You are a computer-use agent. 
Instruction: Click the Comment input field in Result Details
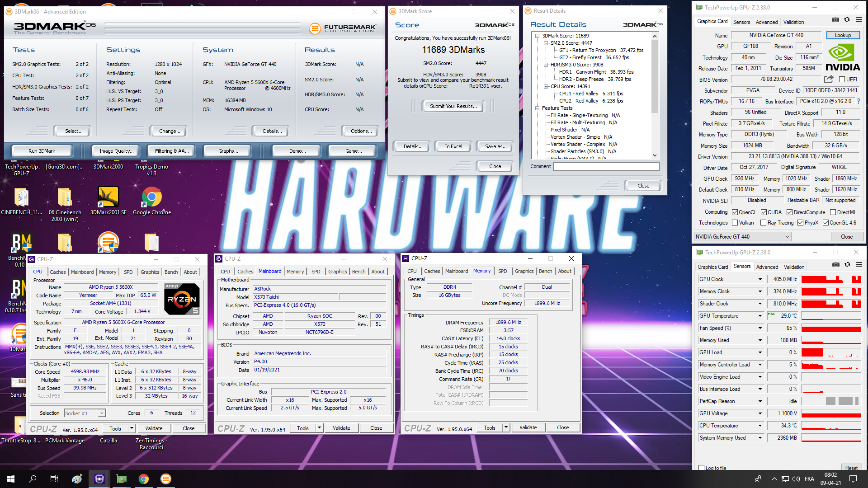606,167
